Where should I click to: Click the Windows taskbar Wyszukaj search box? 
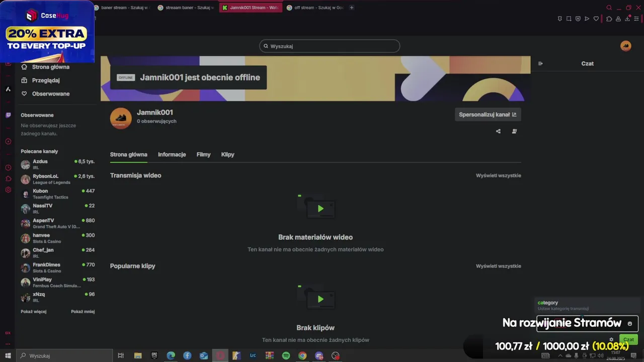click(64, 355)
